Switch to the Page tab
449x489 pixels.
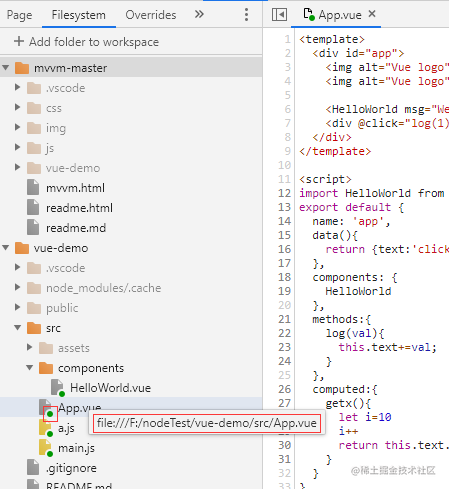[x=20, y=15]
